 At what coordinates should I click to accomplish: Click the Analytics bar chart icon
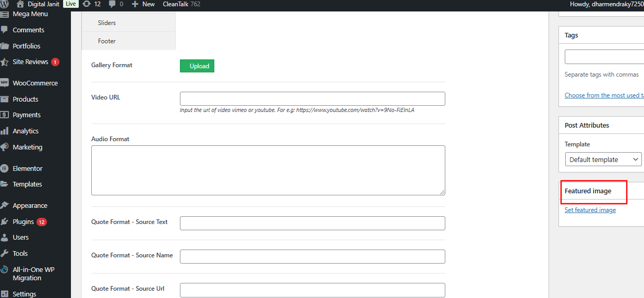coord(5,131)
